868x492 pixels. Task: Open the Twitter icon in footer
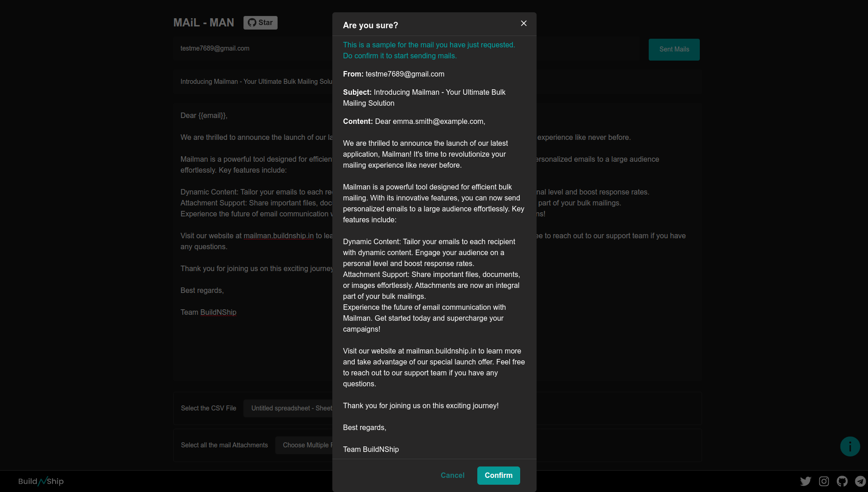pos(806,481)
